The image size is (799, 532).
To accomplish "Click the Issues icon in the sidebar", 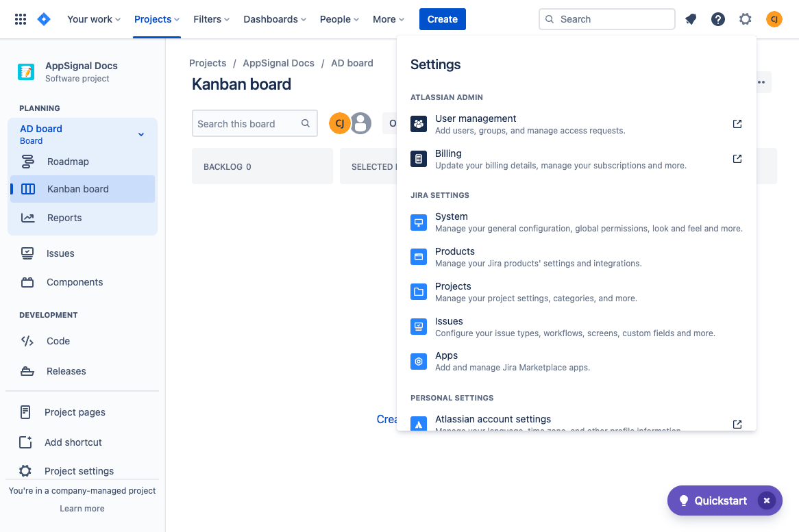I will 27,253.
